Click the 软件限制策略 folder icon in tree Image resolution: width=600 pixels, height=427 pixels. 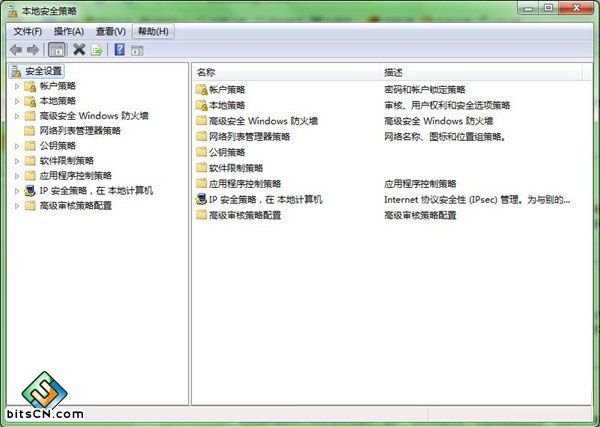click(30, 161)
